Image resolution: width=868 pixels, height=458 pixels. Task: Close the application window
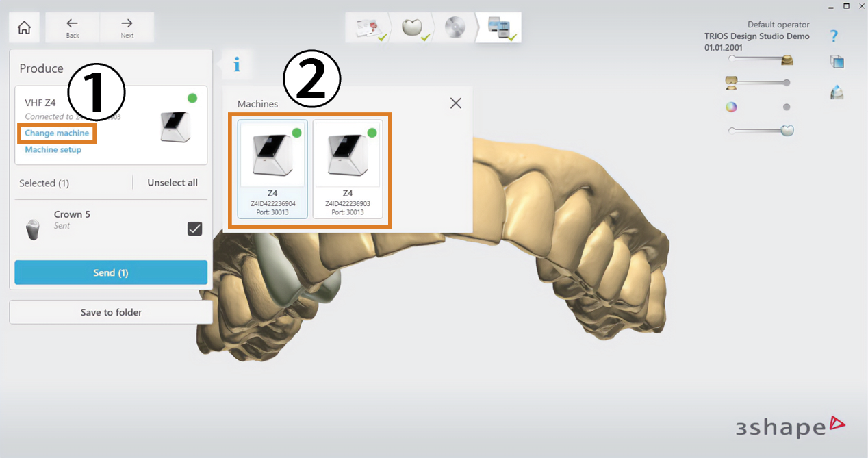point(861,5)
